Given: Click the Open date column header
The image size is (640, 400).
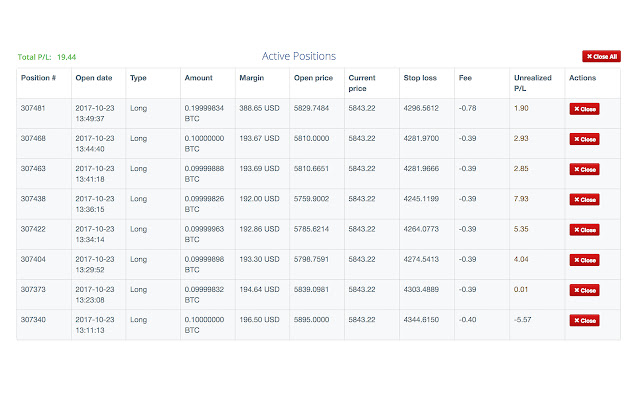Looking at the screenshot, I should tap(91, 77).
